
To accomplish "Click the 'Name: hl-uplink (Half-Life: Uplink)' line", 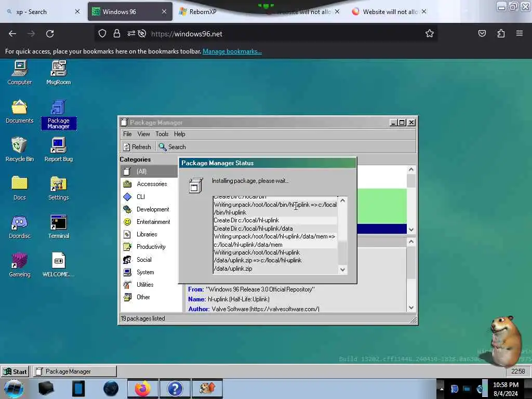I will point(229,299).
